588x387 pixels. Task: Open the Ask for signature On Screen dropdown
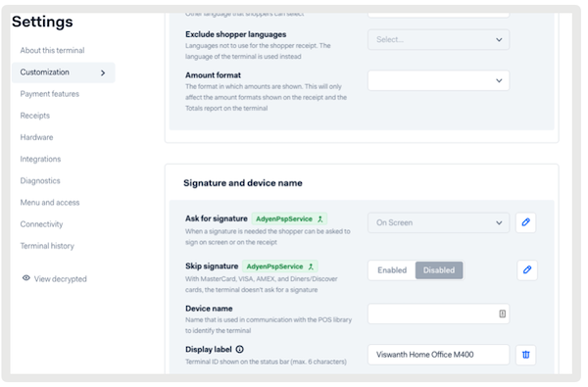(438, 222)
